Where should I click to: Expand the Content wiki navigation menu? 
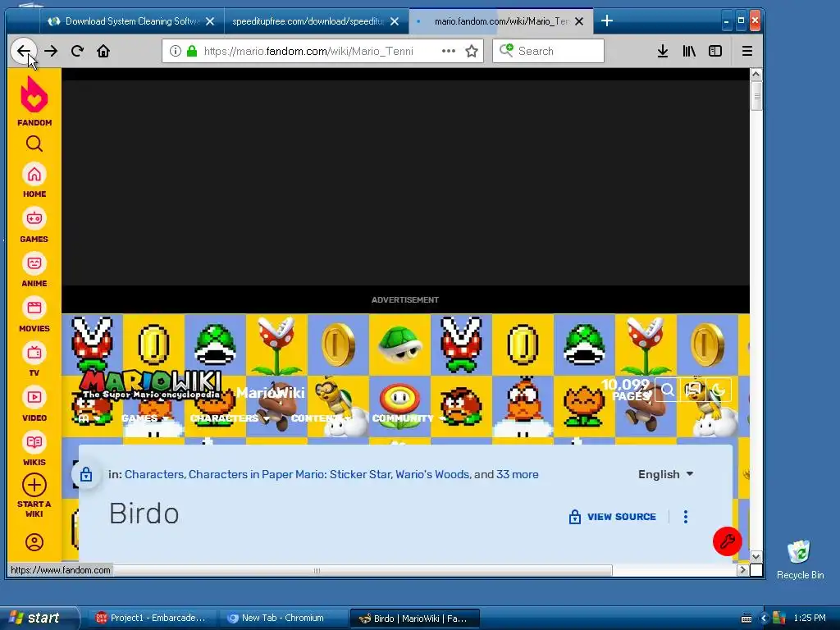point(321,418)
